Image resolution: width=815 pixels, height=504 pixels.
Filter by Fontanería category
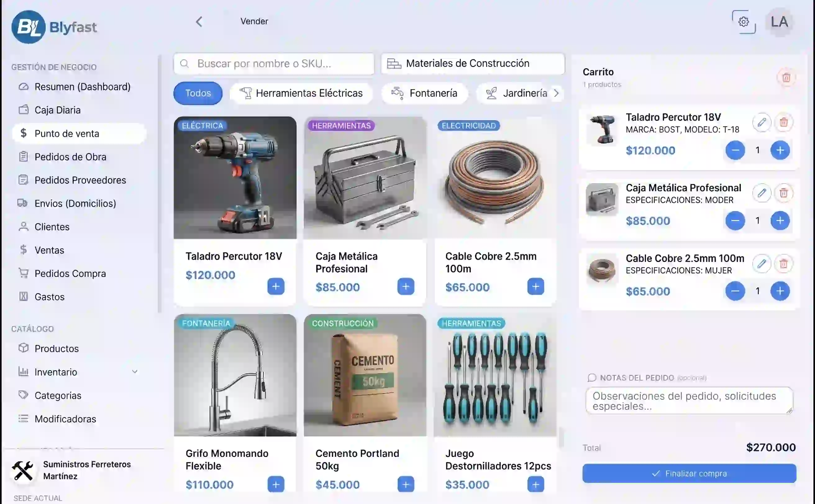coord(424,93)
